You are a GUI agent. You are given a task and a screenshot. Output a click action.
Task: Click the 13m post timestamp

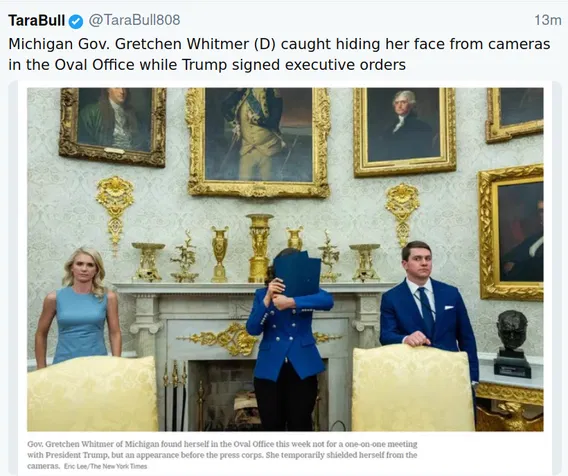[548, 20]
